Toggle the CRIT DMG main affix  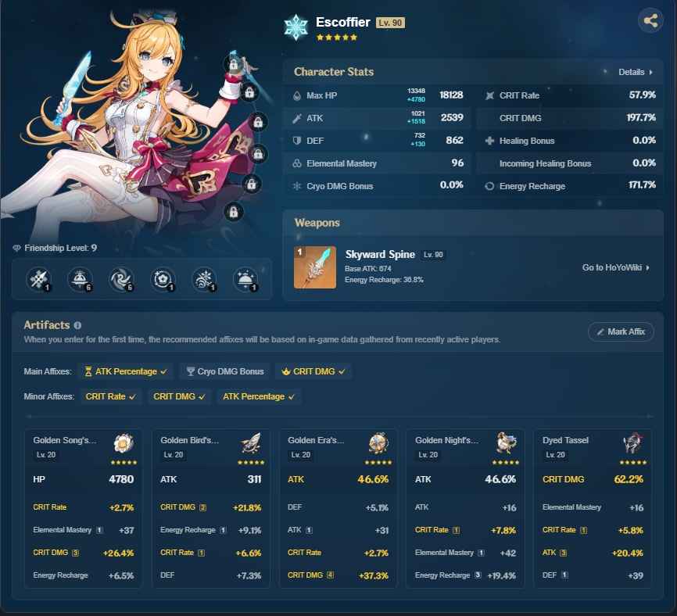point(313,371)
